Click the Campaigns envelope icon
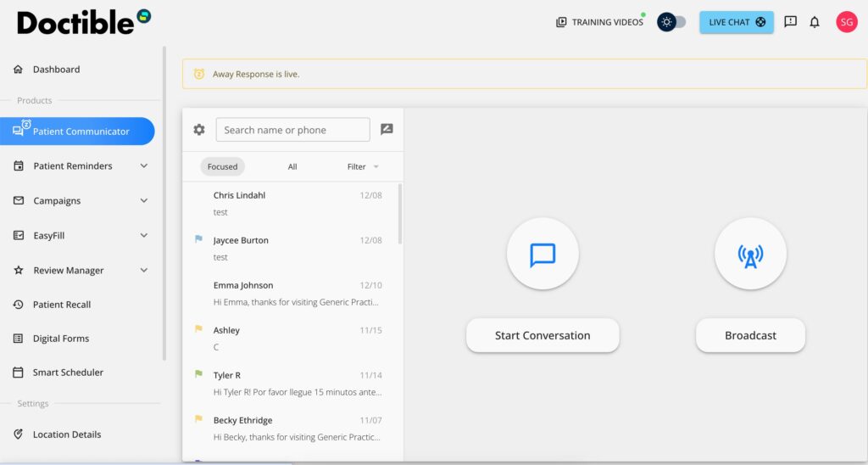Image resolution: width=868 pixels, height=465 pixels. click(x=19, y=200)
